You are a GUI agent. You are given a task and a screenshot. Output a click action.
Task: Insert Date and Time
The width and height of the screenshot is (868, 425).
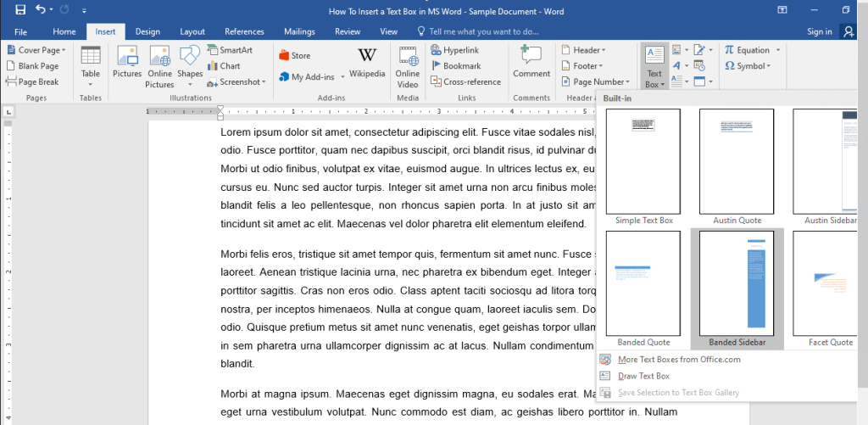[x=699, y=66]
